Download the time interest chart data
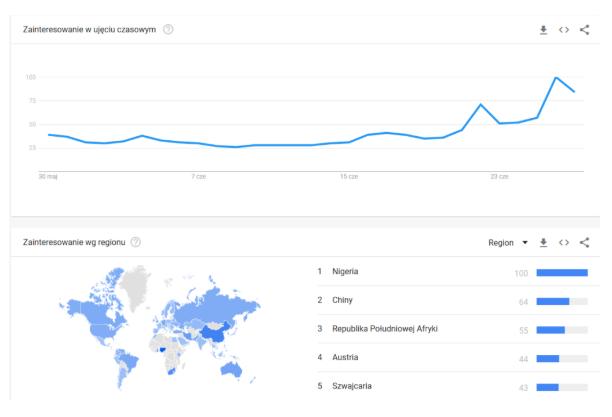Image resolution: width=612 pixels, height=417 pixels. [544, 29]
